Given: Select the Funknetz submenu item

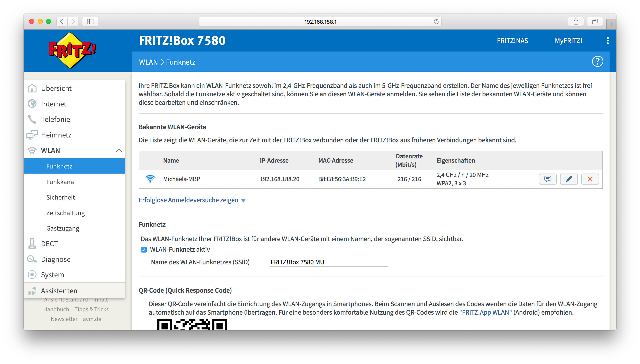Looking at the screenshot, I should point(74,166).
